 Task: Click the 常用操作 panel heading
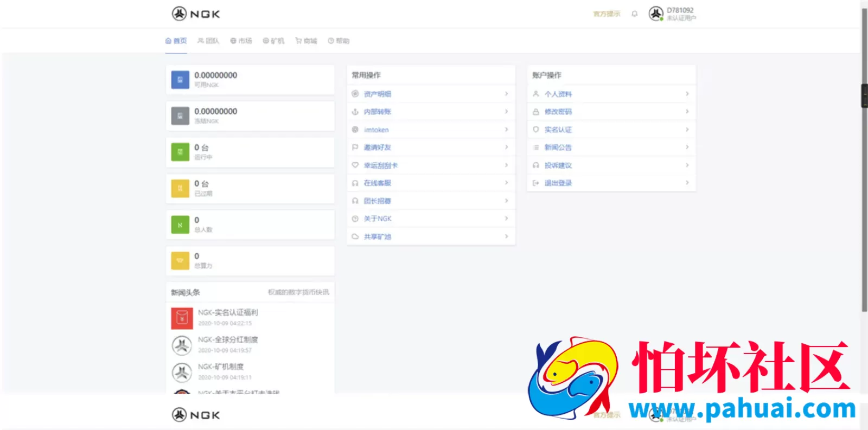366,75
